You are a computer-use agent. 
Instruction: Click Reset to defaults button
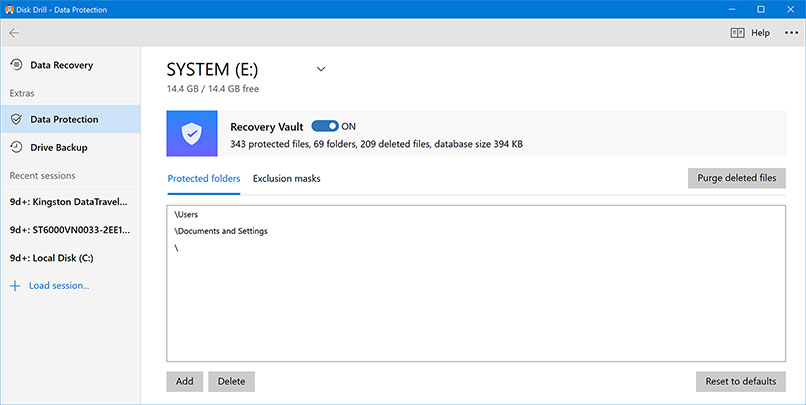click(741, 381)
